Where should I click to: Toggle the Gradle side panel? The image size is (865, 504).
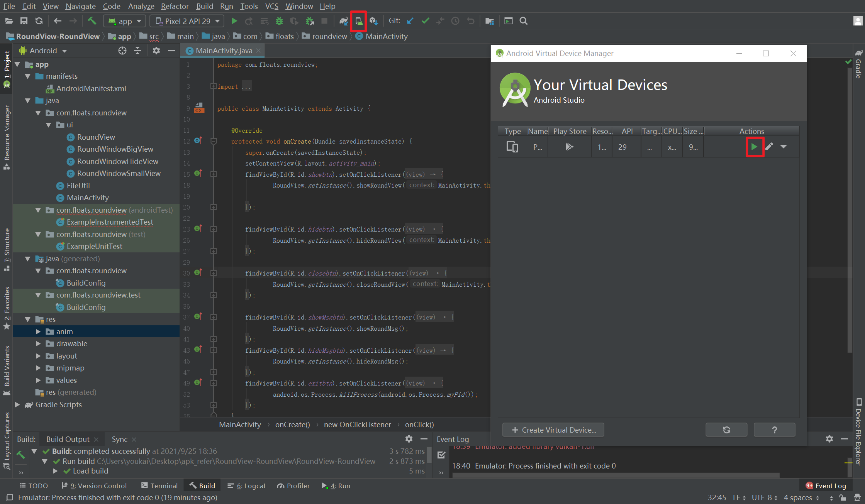pos(858,65)
